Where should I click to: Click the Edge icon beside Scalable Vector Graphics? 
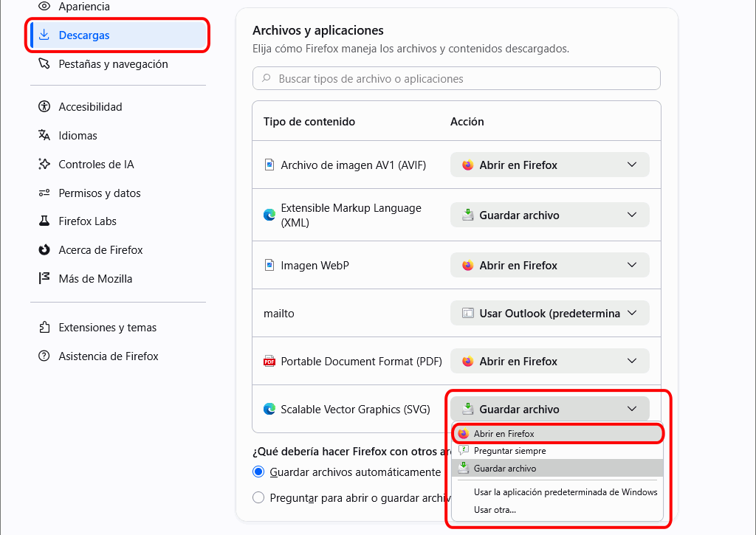(x=269, y=410)
